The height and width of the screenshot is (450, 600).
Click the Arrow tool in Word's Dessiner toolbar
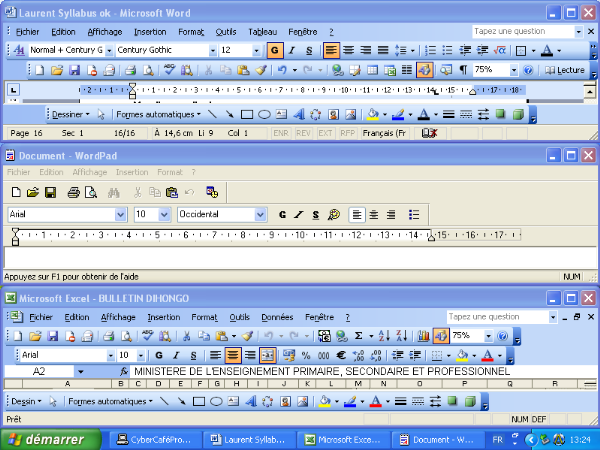pyautogui.click(x=230, y=114)
